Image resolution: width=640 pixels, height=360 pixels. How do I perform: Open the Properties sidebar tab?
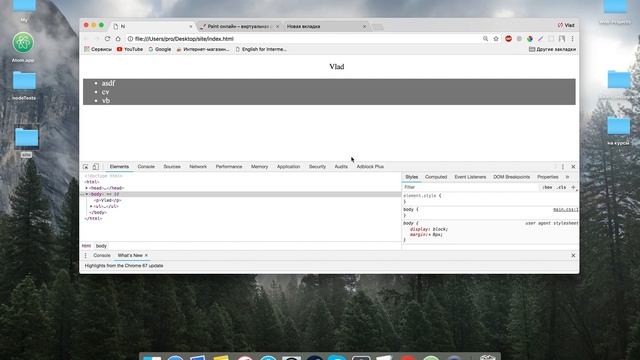click(x=548, y=177)
